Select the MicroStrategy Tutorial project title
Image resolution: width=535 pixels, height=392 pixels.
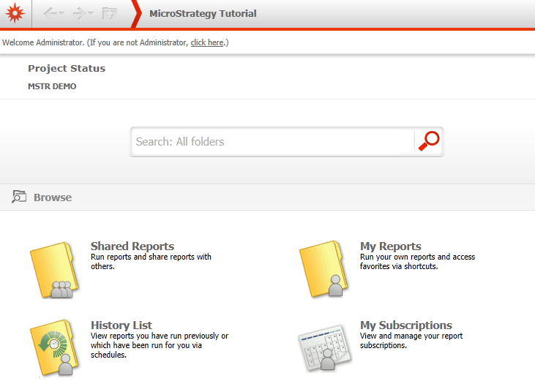pyautogui.click(x=203, y=14)
